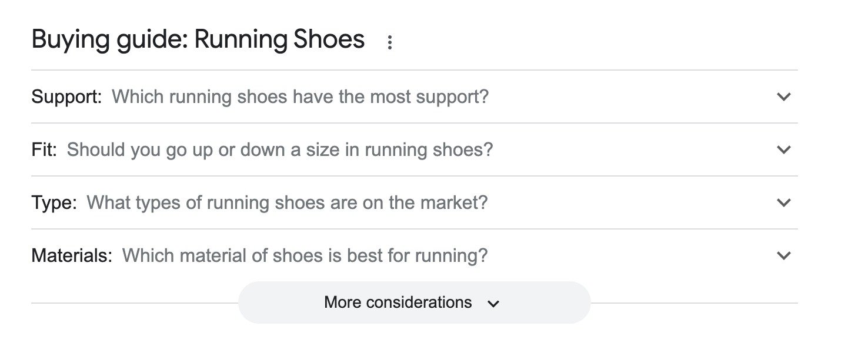
Task: Click the chevron icon on the Fit row
Action: (783, 150)
